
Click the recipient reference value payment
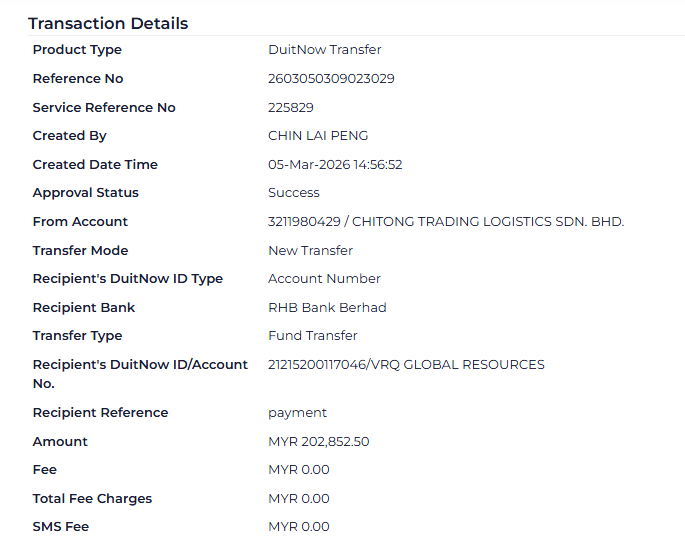click(x=297, y=413)
